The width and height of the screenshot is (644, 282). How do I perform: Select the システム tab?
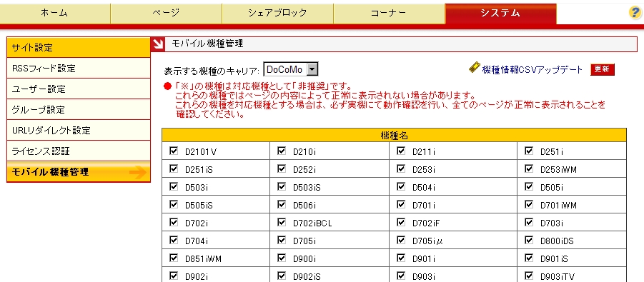pos(500,13)
